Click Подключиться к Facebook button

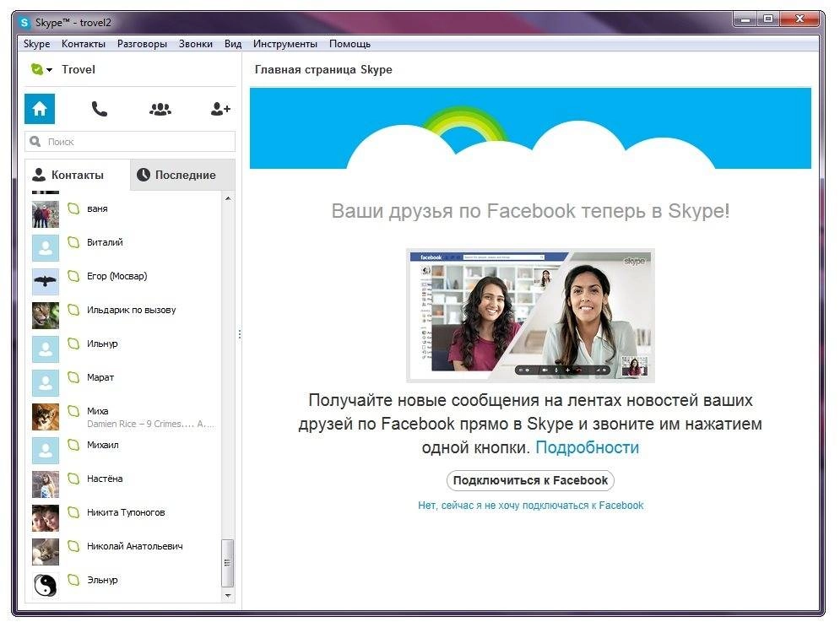pos(530,480)
